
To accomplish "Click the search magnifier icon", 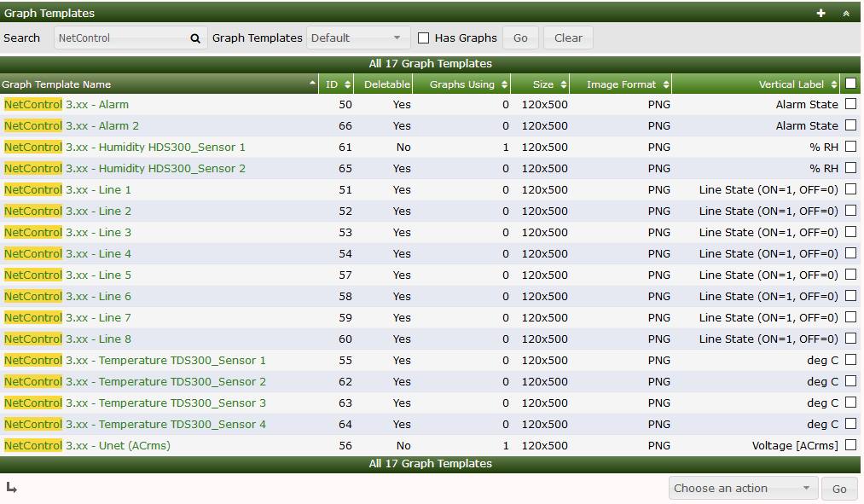I will 195,38.
